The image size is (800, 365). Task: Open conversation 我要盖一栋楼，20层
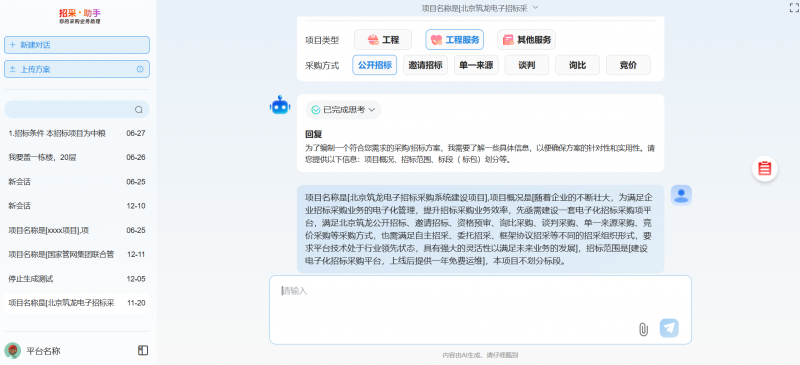[x=77, y=157]
